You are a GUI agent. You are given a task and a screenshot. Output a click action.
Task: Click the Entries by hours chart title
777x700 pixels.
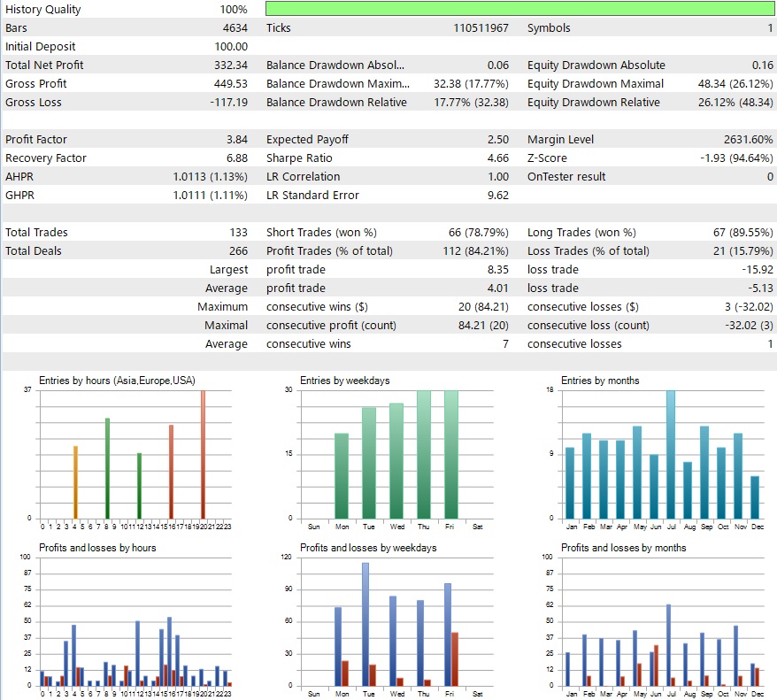(119, 380)
